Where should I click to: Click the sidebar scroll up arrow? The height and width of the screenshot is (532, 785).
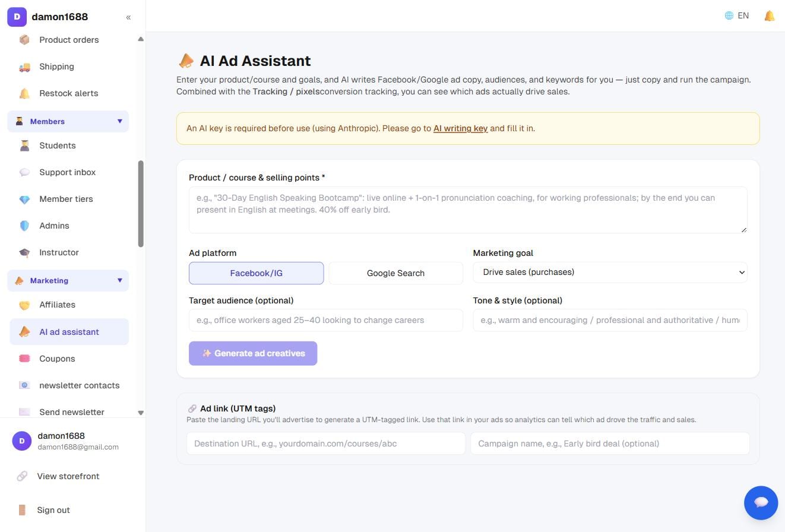click(x=141, y=39)
